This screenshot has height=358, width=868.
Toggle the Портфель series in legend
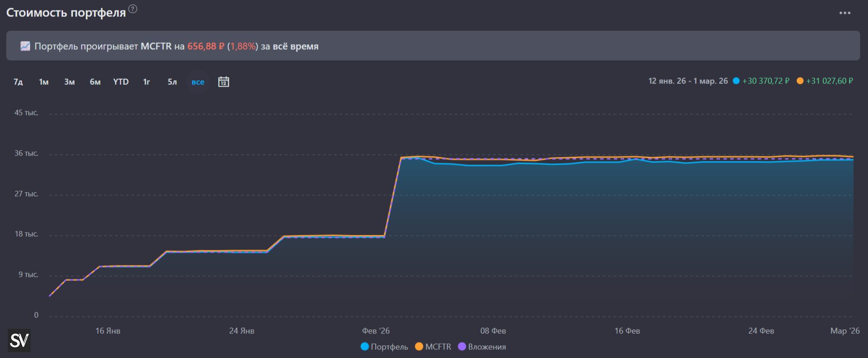(x=384, y=347)
